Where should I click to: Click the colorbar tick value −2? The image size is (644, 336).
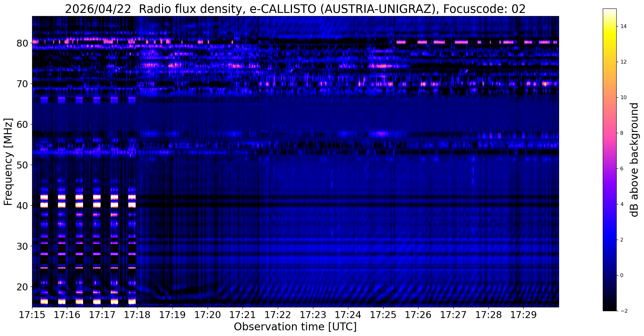pyautogui.click(x=623, y=311)
